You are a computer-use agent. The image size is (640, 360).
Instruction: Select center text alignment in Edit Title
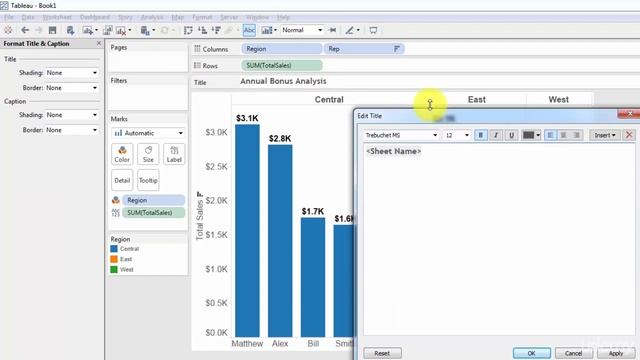click(x=563, y=135)
